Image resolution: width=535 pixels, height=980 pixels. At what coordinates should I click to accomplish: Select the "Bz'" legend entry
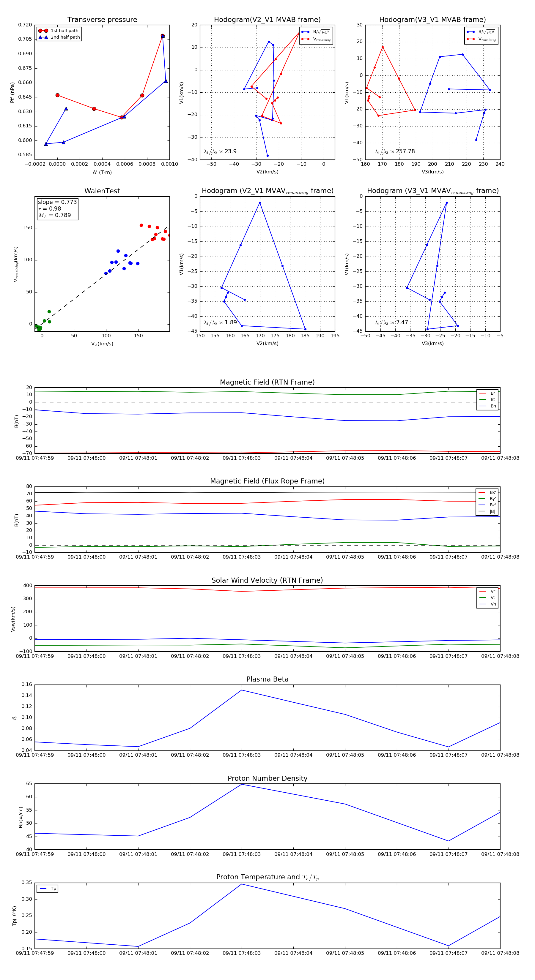click(487, 505)
